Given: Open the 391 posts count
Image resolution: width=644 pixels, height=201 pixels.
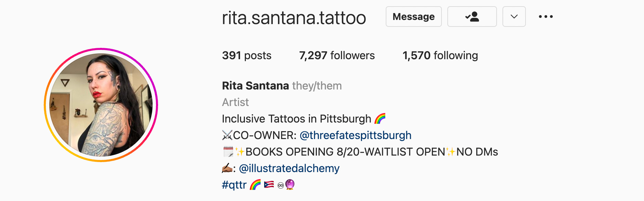Looking at the screenshot, I should coord(247,55).
